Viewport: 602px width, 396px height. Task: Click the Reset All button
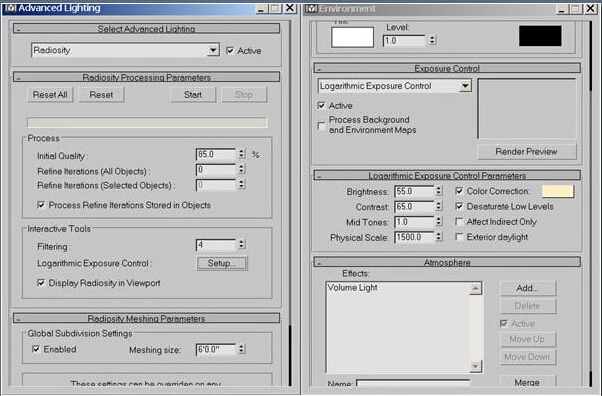[x=50, y=95]
